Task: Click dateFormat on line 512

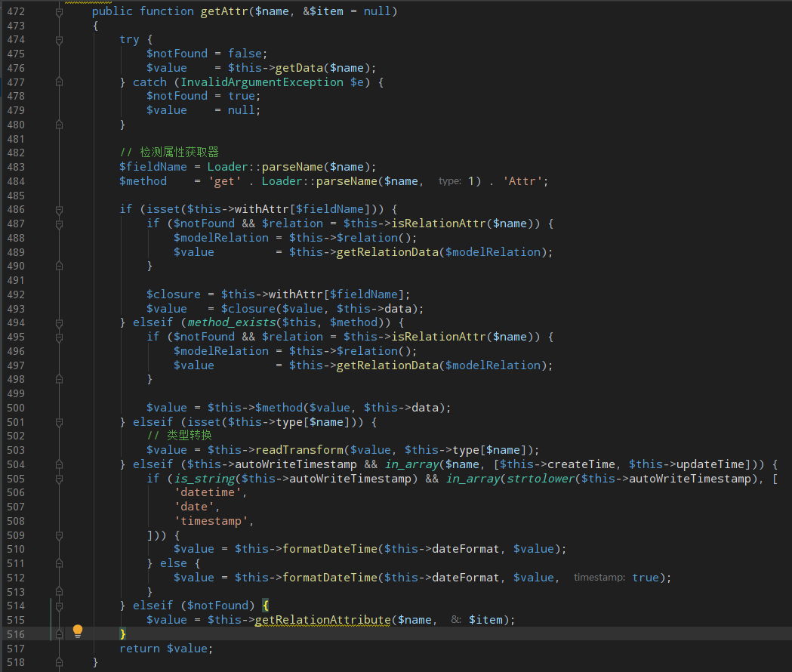Action: pyautogui.click(x=466, y=577)
